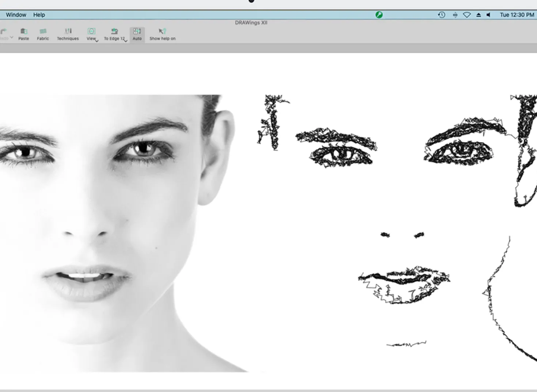Screen dimensions: 537x392
Task: Click the DRAWings XII window title
Action: 251,23
